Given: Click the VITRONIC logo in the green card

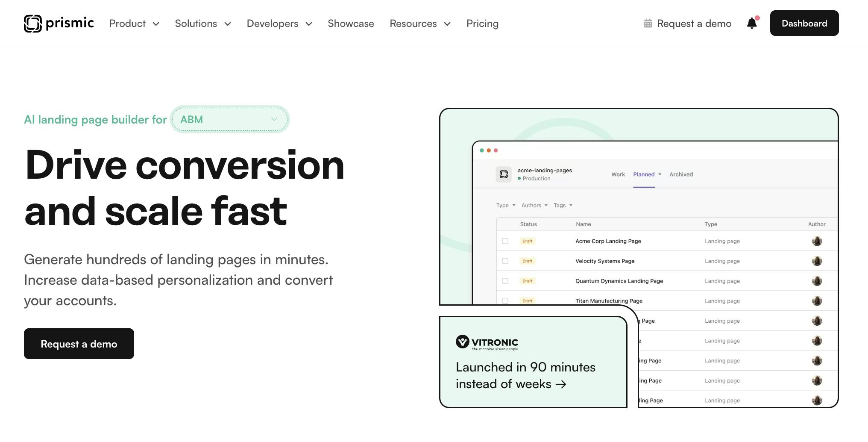Looking at the screenshot, I should click(487, 342).
